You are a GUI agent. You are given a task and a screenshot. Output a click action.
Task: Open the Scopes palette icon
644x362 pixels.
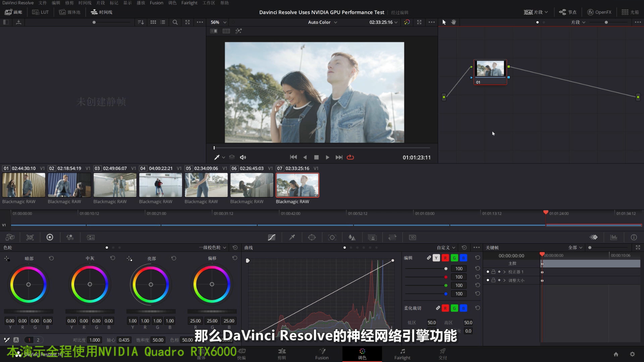point(614,237)
